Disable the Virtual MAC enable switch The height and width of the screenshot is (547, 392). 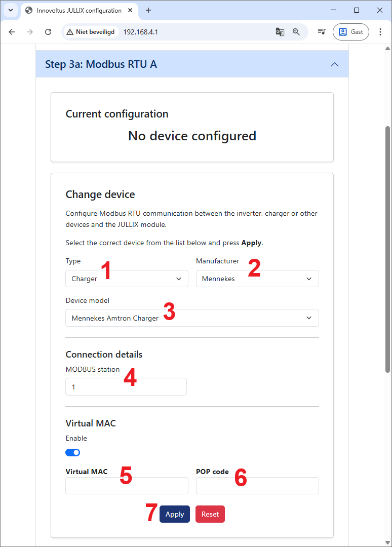point(73,452)
